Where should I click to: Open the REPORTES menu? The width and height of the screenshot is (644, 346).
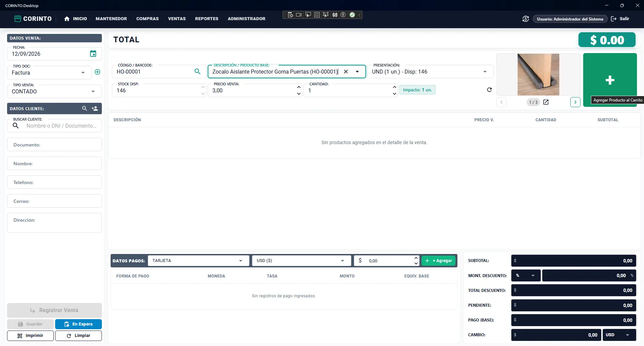pos(207,19)
